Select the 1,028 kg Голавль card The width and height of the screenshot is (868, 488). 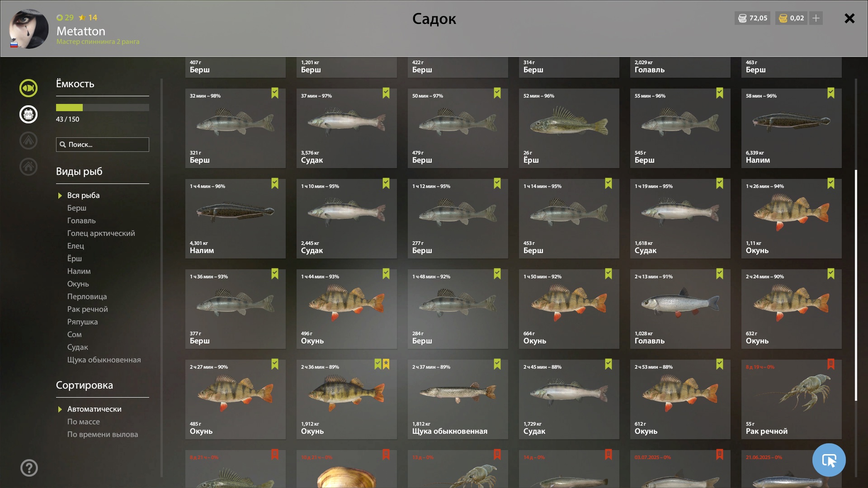click(680, 309)
